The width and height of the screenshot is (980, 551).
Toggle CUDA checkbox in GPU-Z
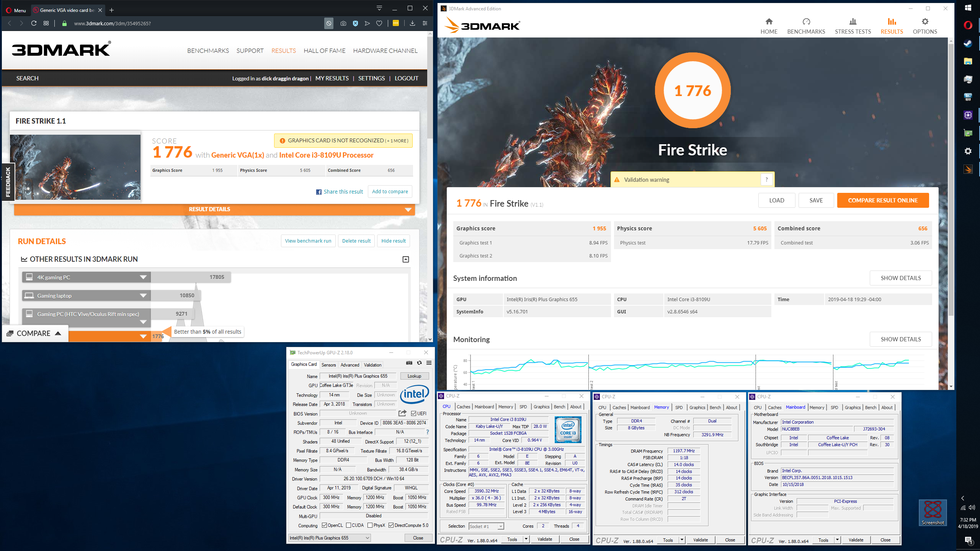[348, 525]
